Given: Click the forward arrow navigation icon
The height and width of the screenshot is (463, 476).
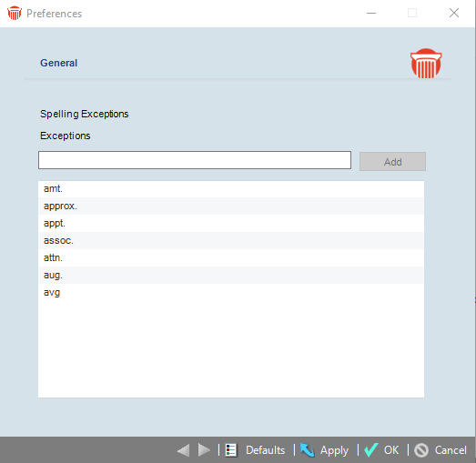Looking at the screenshot, I should click(204, 450).
